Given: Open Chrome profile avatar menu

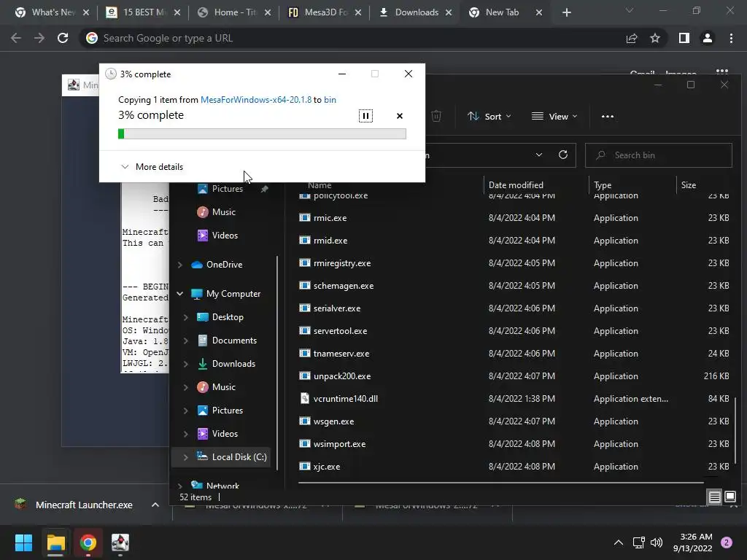Looking at the screenshot, I should tap(708, 38).
